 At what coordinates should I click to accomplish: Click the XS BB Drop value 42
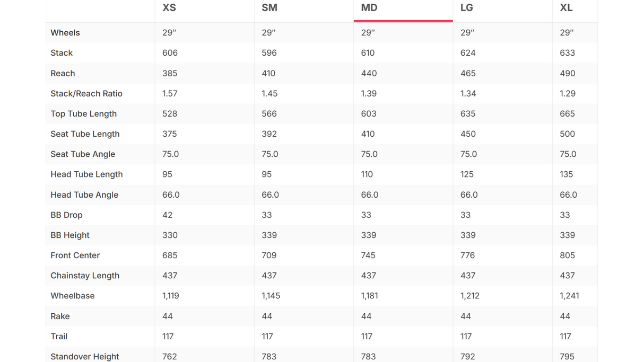point(168,215)
